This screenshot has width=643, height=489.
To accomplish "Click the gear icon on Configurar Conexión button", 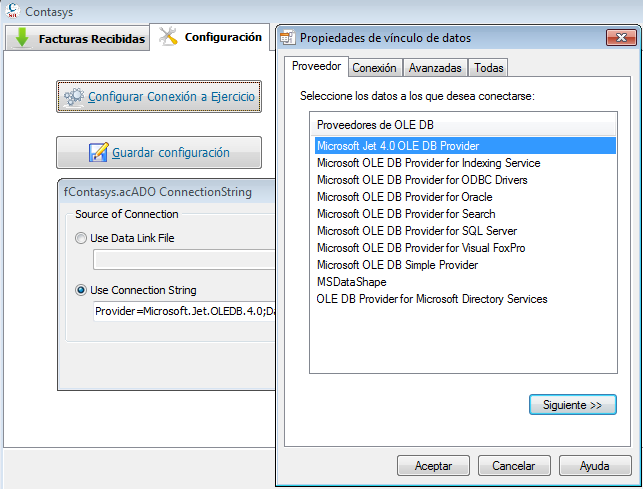I will 74,97.
